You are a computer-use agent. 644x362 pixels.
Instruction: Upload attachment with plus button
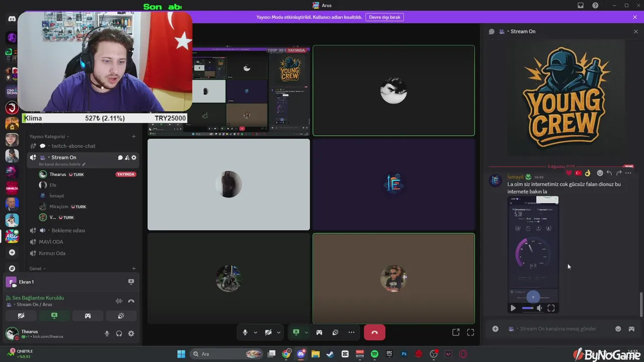point(495,329)
